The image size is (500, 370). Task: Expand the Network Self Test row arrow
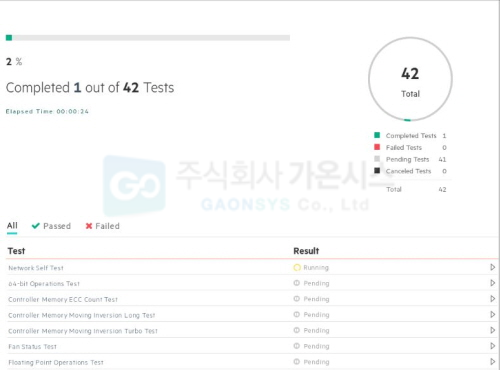click(x=492, y=267)
